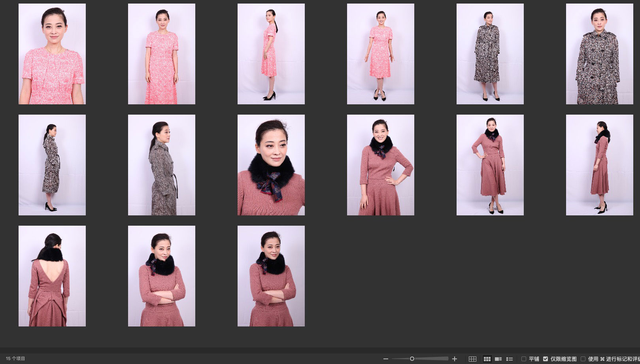Enable the 平铺 (tile) checkbox
Screen dimensions: 640x364
click(524, 359)
